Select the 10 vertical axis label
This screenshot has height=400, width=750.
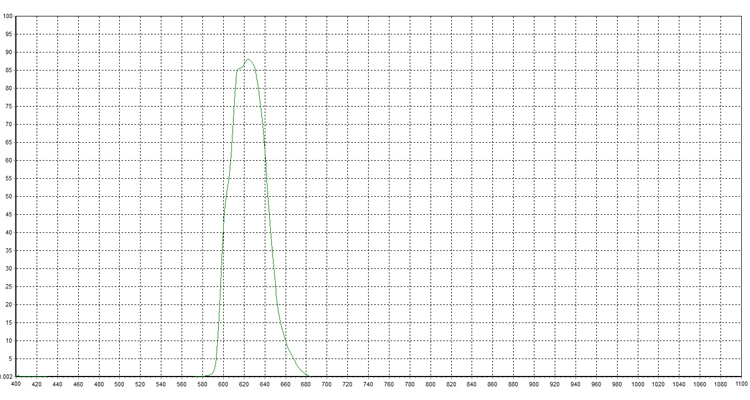coord(9,341)
